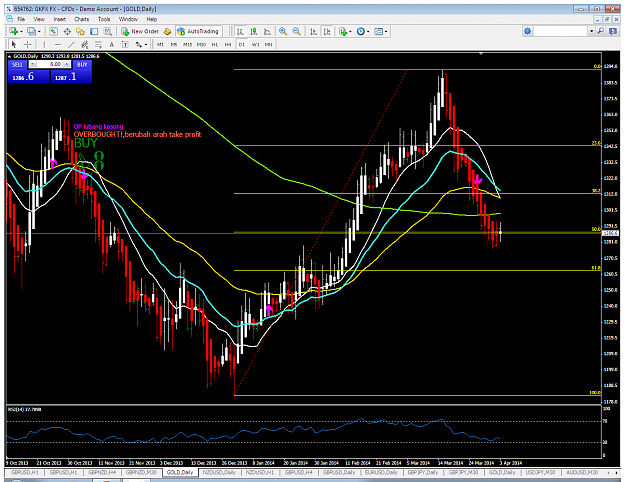Switch chart to candlesticks style
The image size is (625, 482).
coord(254,31)
